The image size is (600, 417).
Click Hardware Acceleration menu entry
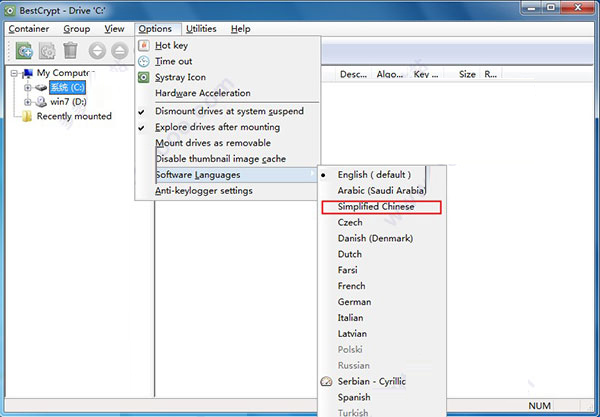[228, 93]
